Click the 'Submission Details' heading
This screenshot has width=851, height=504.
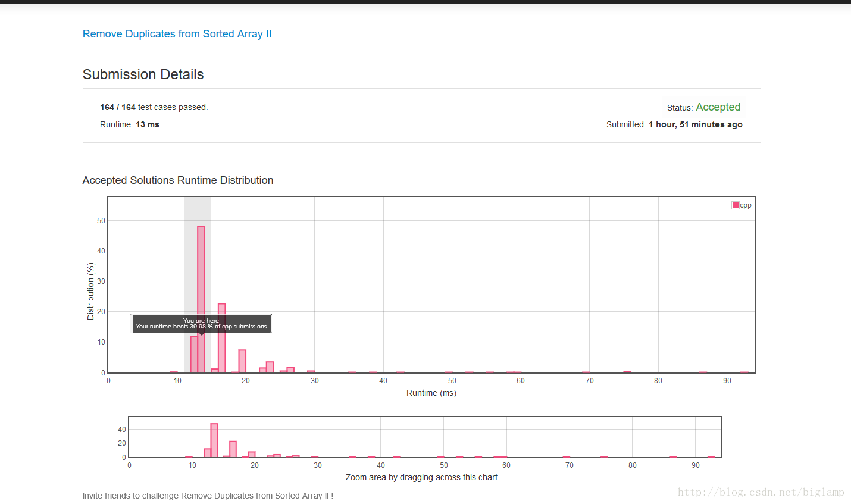pyautogui.click(x=143, y=74)
